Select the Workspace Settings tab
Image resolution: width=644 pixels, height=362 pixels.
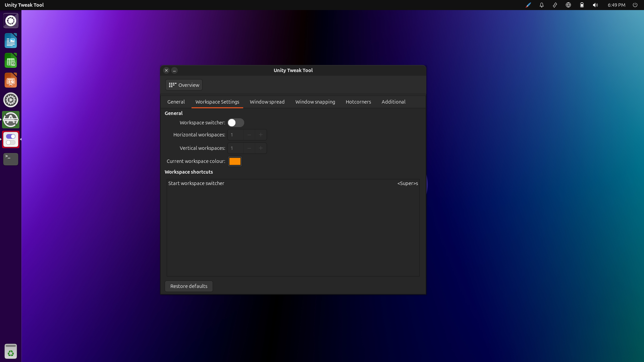point(217,102)
